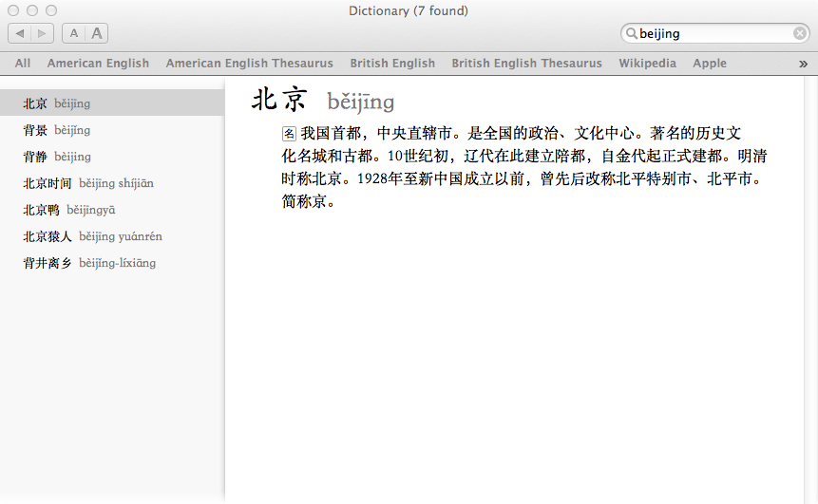Switch to the British English tab
Image resolution: width=818 pixels, height=504 pixels.
pyautogui.click(x=392, y=63)
